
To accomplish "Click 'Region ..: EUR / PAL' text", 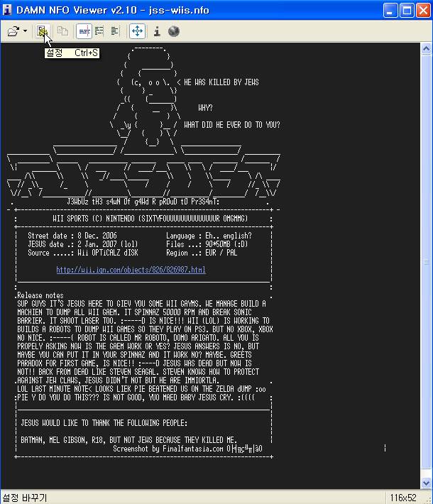I will click(x=202, y=253).
